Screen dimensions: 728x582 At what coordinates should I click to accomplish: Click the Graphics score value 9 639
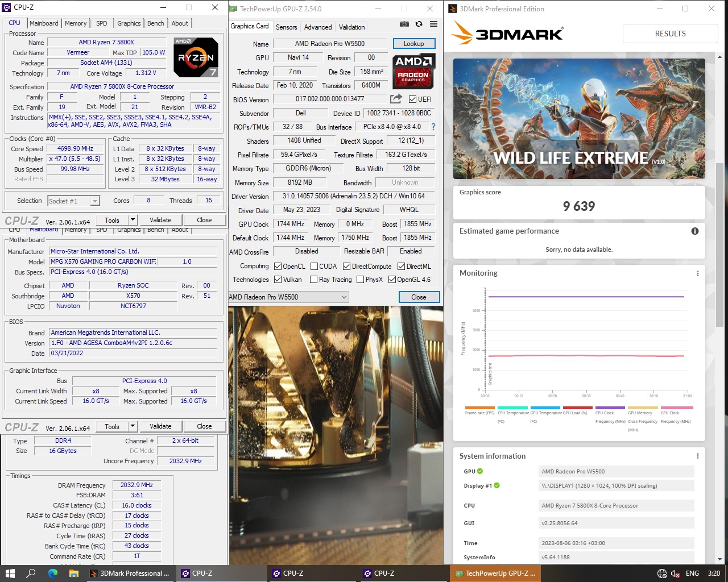coord(579,206)
